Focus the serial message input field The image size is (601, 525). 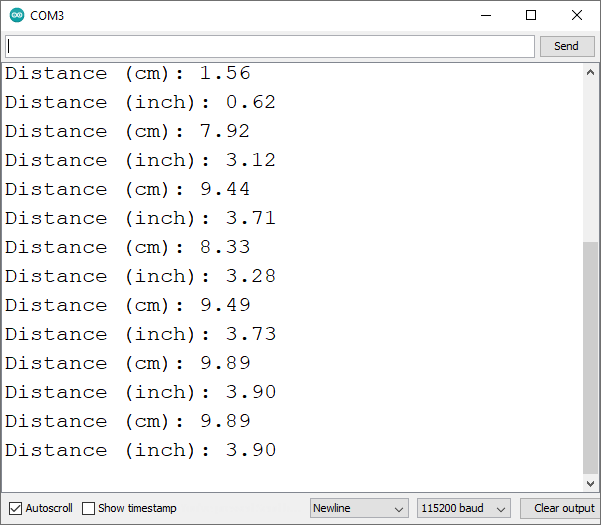[270, 46]
